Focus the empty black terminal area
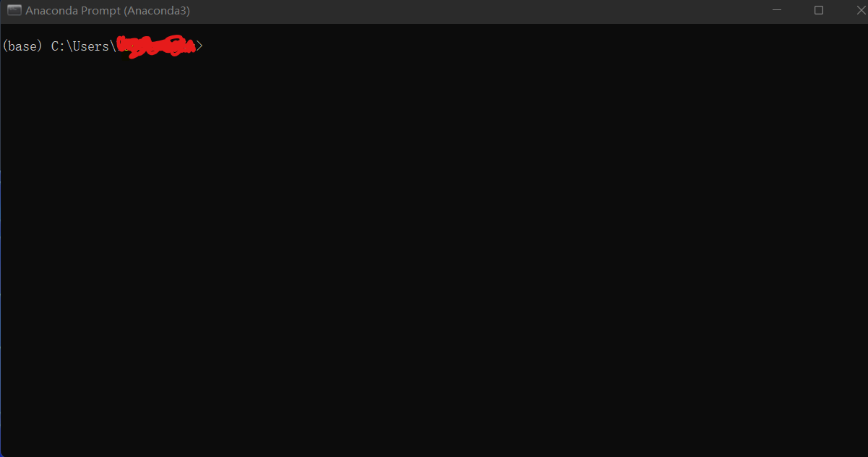868x457 pixels. point(434,253)
